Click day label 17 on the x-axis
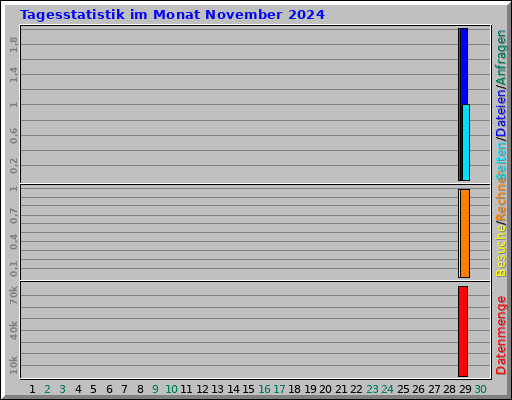Screen dimensions: 512x400 click(279, 389)
